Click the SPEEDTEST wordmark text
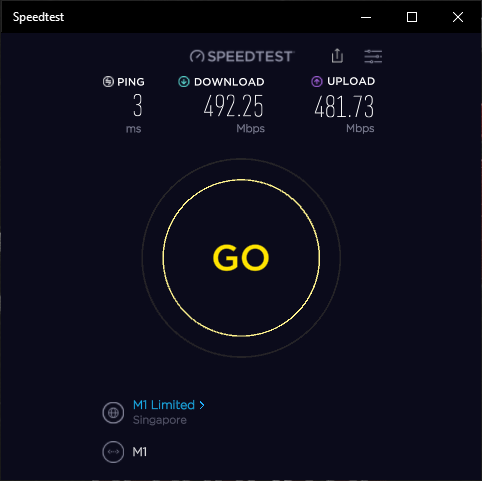This screenshot has height=481, width=482. click(x=250, y=56)
